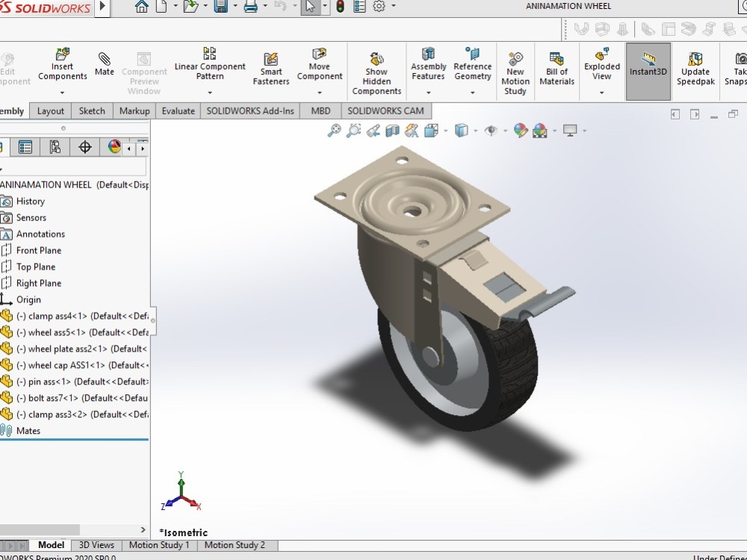Open the Evaluate ribbon tab
This screenshot has width=747, height=560.
coord(178,111)
